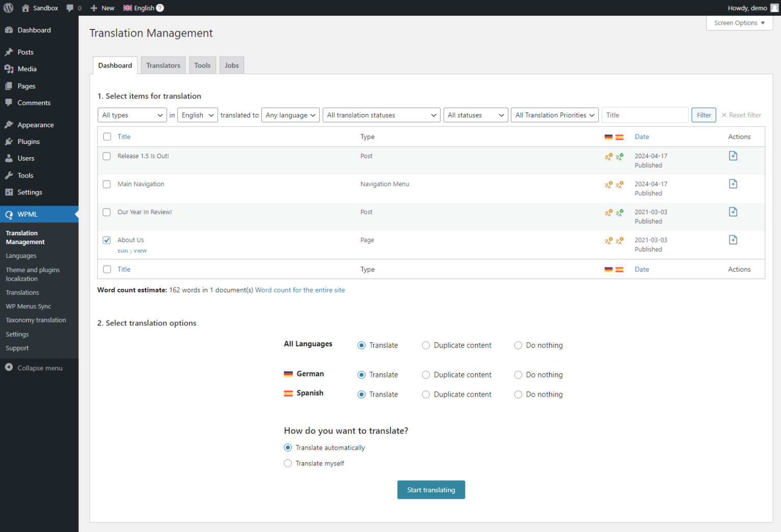Open the Any language dropdown
This screenshot has width=781, height=532.
coord(290,115)
